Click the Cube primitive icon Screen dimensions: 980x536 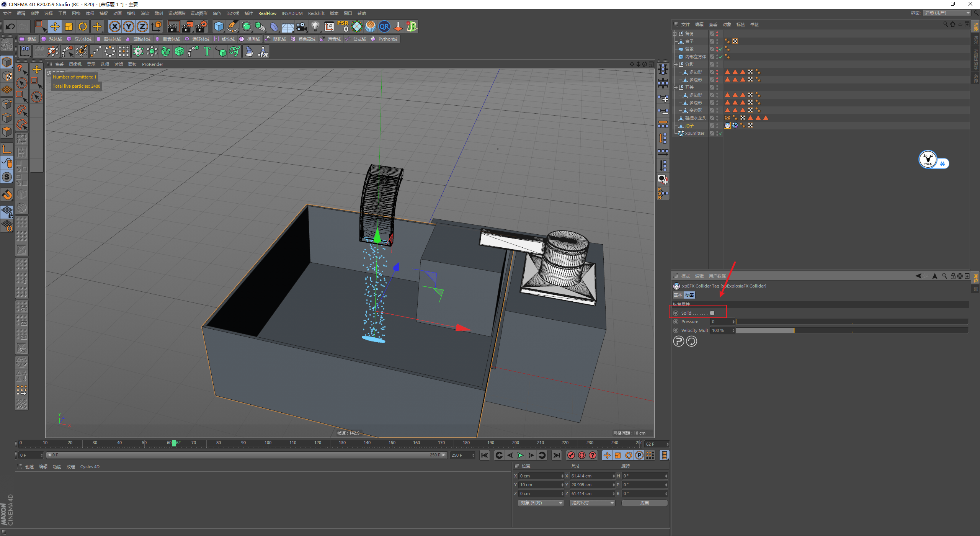point(219,26)
